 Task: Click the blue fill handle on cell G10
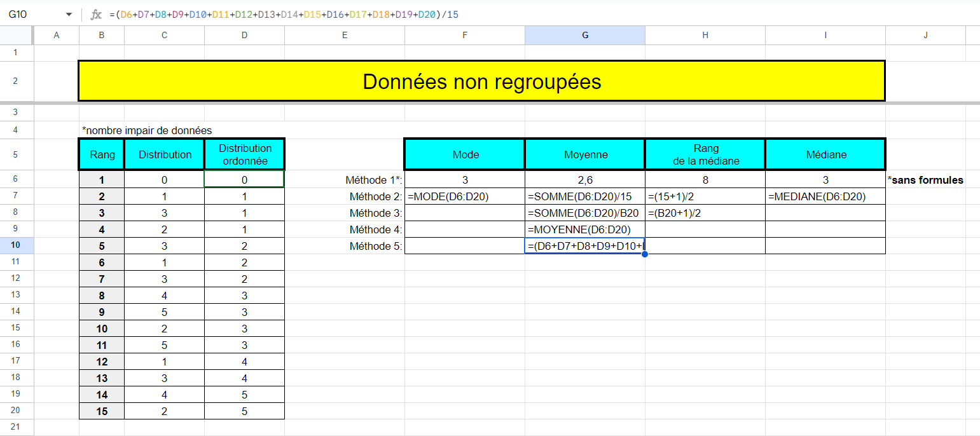(x=644, y=254)
